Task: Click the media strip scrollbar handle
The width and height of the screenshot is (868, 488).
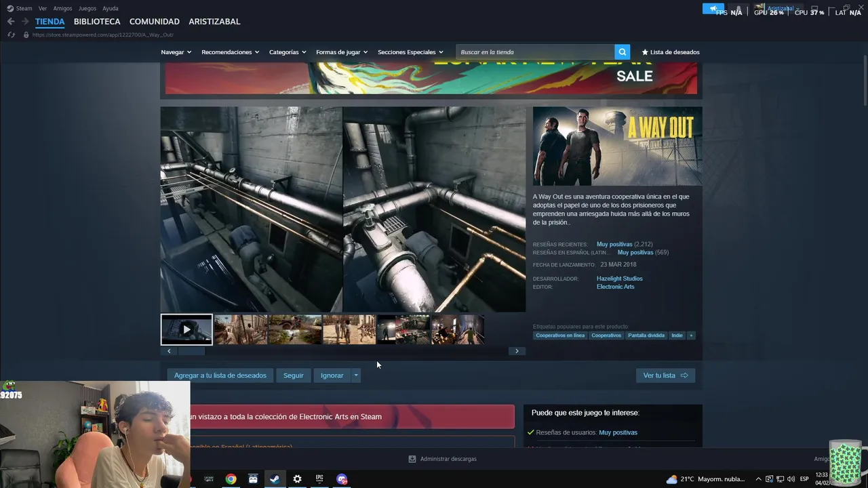Action: (x=191, y=351)
